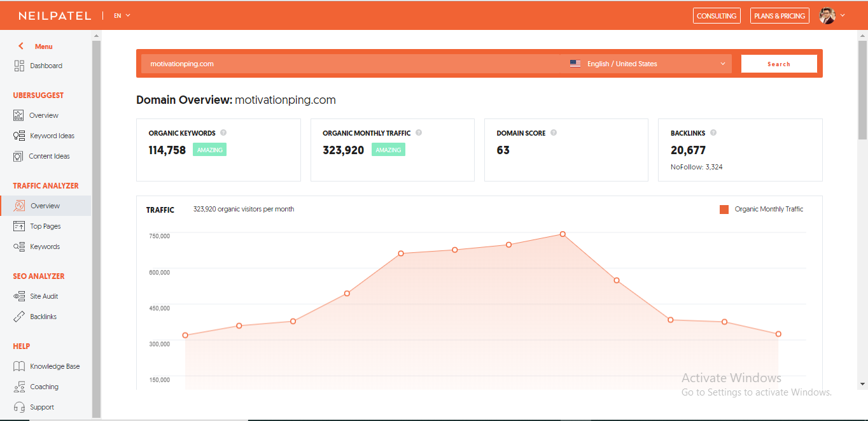Click the Site Audit icon
The image size is (868, 421).
(19, 296)
